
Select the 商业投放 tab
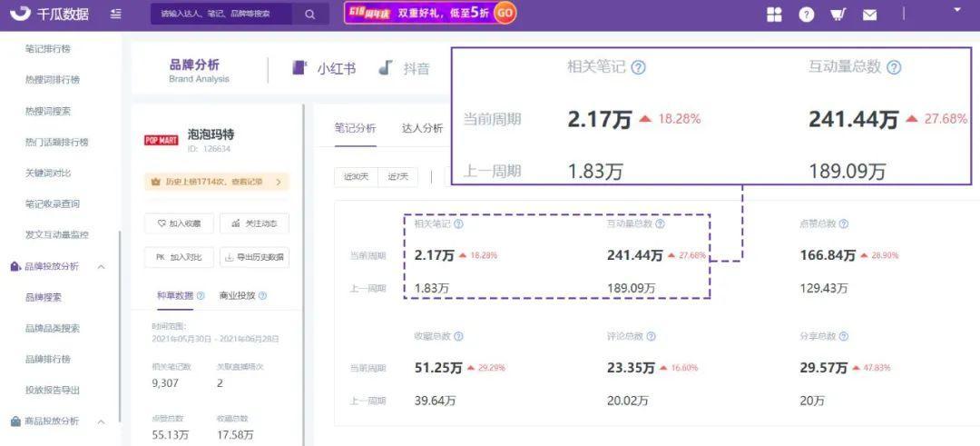237,296
